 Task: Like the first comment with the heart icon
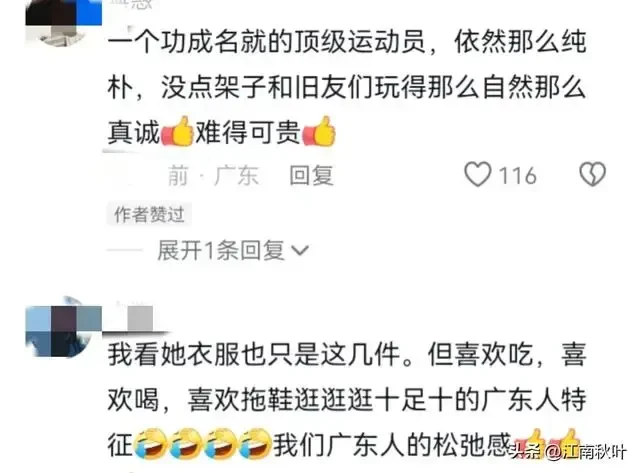[x=478, y=175]
